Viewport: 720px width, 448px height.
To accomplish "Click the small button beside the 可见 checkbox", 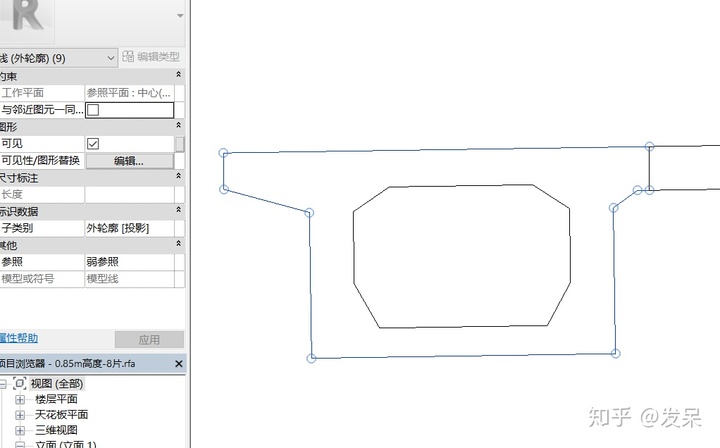I will click(180, 144).
